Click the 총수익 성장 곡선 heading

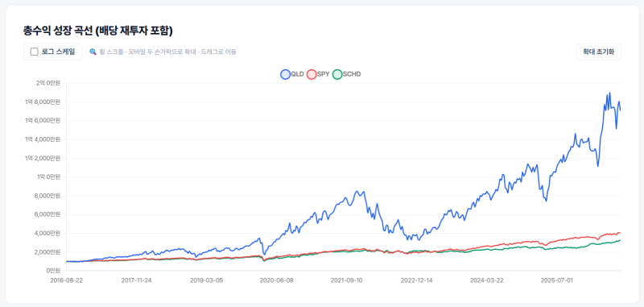pos(97,30)
